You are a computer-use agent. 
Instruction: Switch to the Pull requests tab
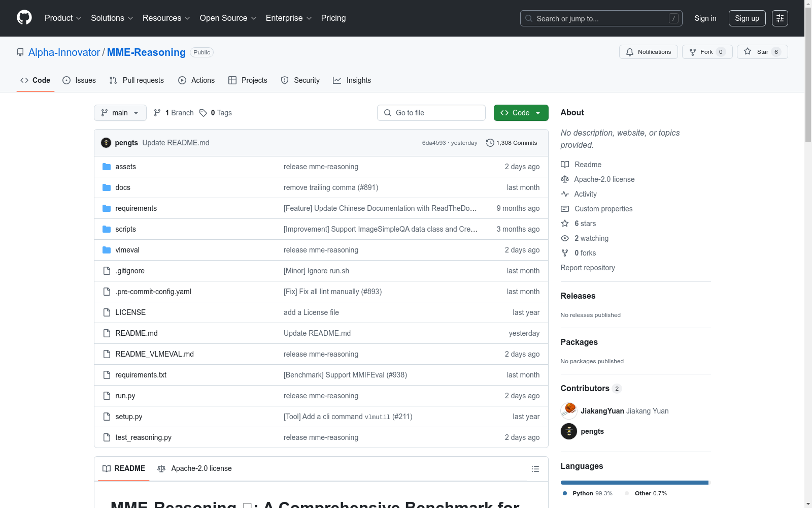coord(137,80)
